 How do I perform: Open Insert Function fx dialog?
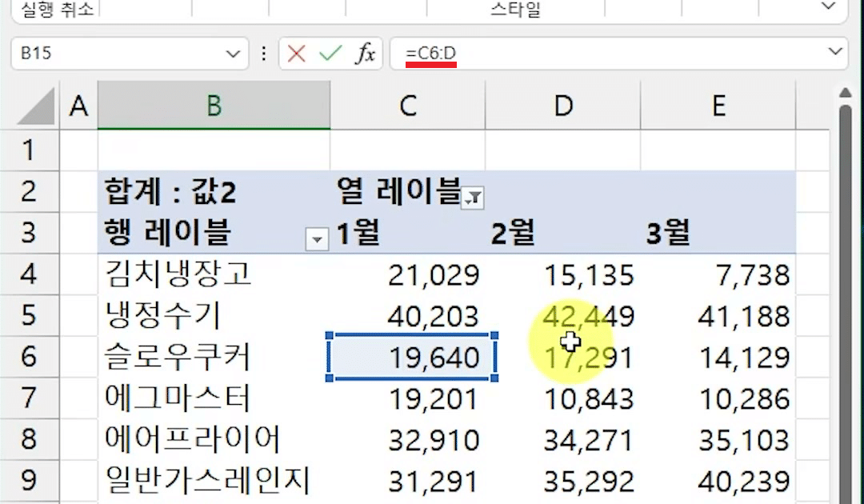[366, 54]
